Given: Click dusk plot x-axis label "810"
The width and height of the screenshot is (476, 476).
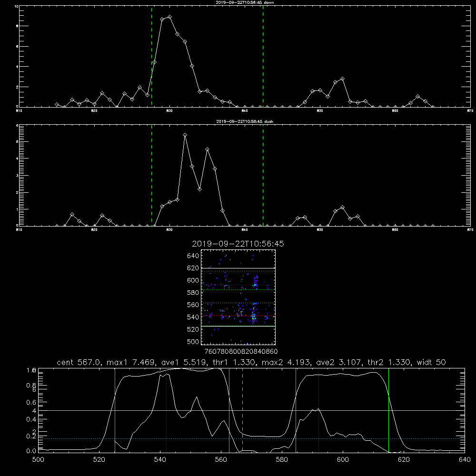Looking at the screenshot, I should 19,230.
